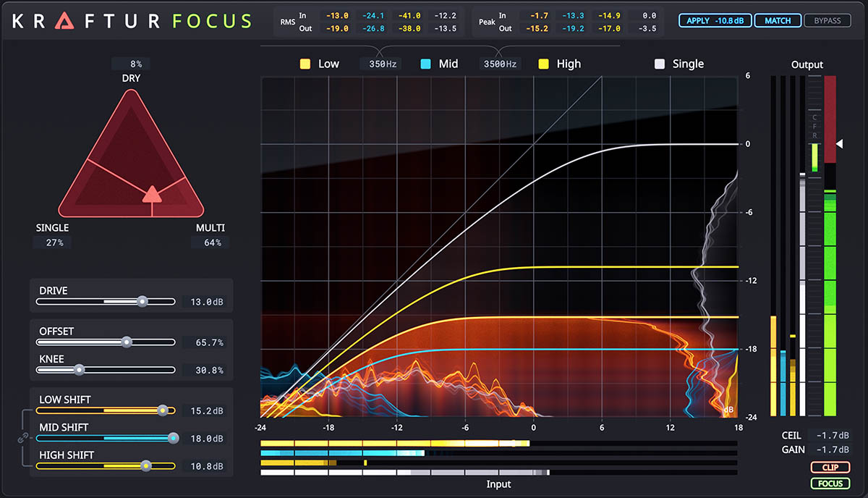Toggle the FOCUS mode button
The height and width of the screenshot is (498, 868).
coord(830,484)
